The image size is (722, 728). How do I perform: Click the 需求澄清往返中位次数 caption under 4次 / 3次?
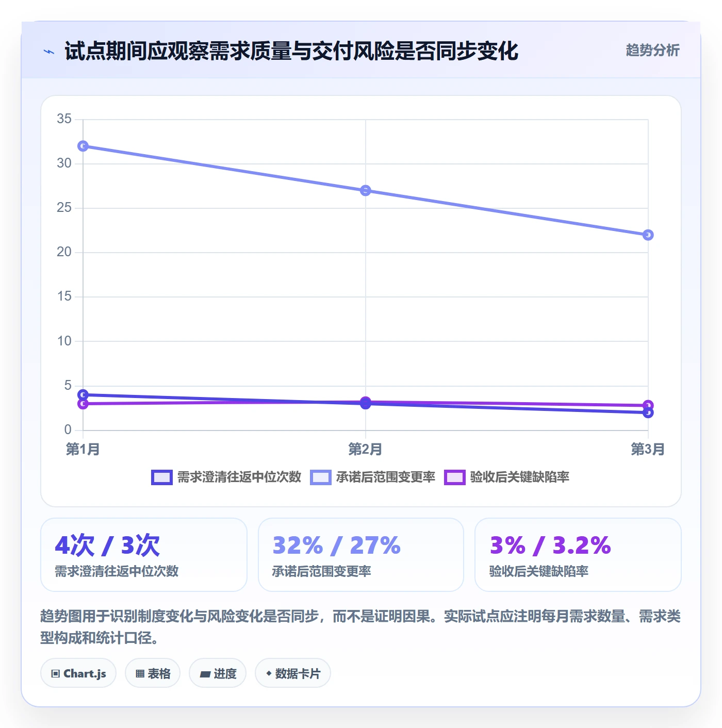pos(117,571)
